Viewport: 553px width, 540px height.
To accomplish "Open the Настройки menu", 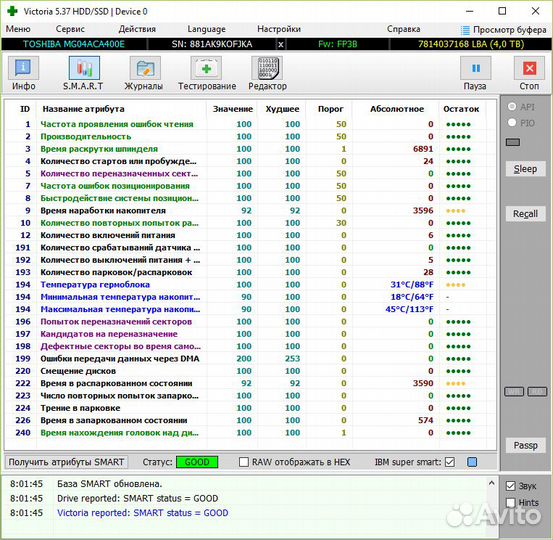I will 279,29.
